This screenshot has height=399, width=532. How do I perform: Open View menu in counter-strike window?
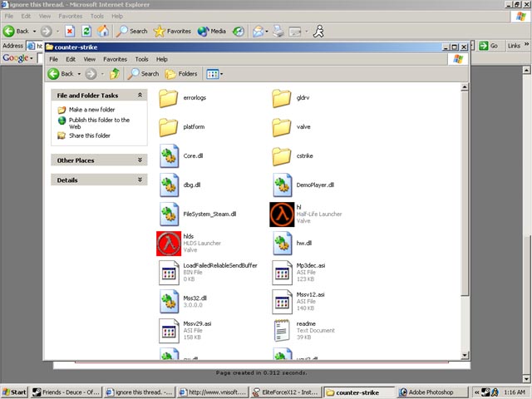90,59
